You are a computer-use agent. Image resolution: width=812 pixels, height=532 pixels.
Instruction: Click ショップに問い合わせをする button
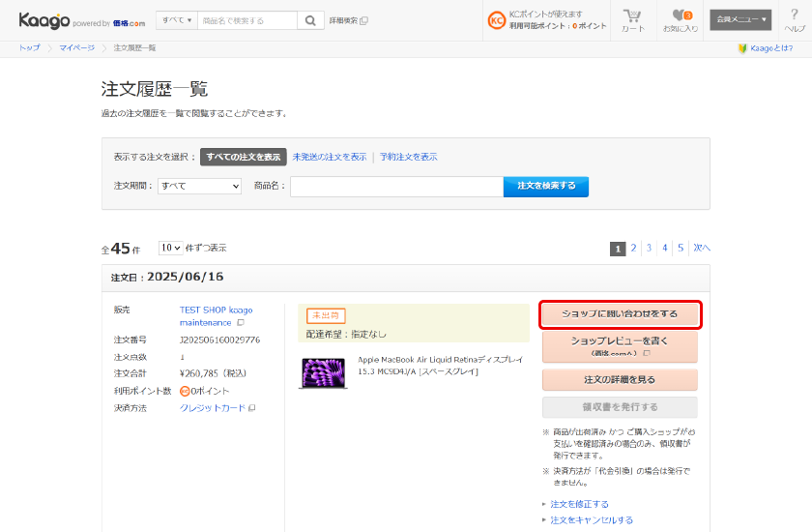click(x=620, y=314)
